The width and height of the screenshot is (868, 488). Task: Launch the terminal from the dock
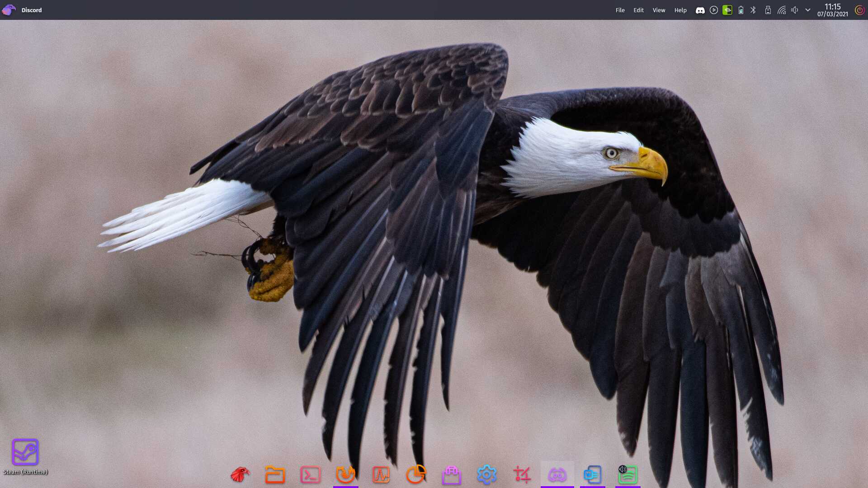point(310,475)
